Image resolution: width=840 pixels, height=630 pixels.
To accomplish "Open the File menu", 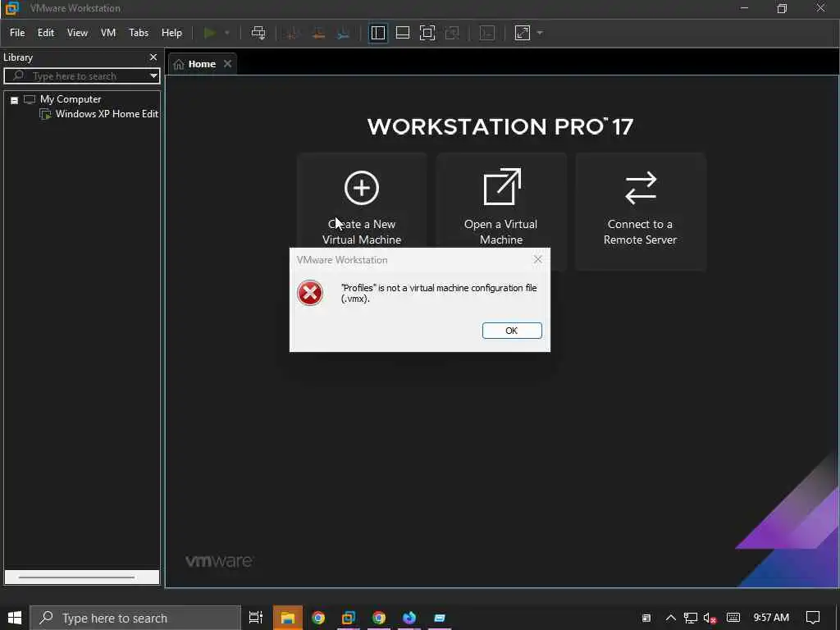I will coord(17,33).
